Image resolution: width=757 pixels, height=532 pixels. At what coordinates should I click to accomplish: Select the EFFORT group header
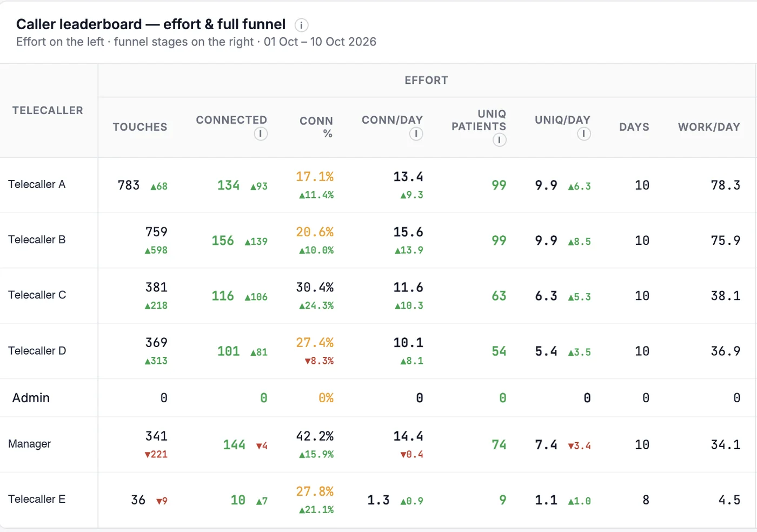point(427,81)
